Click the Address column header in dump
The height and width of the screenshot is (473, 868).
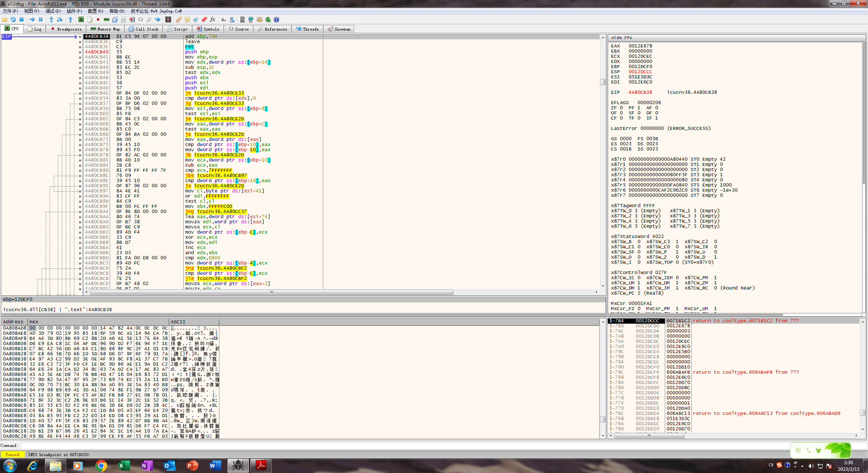14,321
